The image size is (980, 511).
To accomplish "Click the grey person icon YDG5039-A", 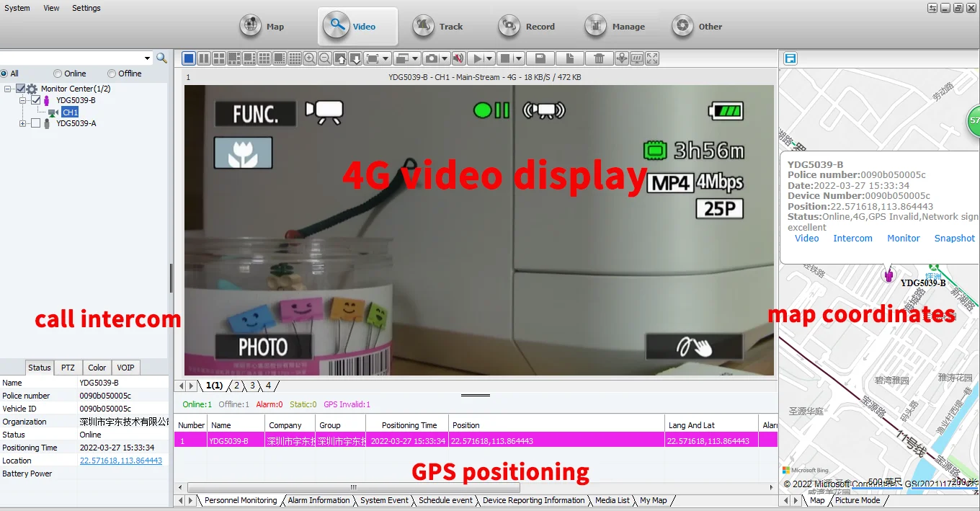I will (x=47, y=123).
